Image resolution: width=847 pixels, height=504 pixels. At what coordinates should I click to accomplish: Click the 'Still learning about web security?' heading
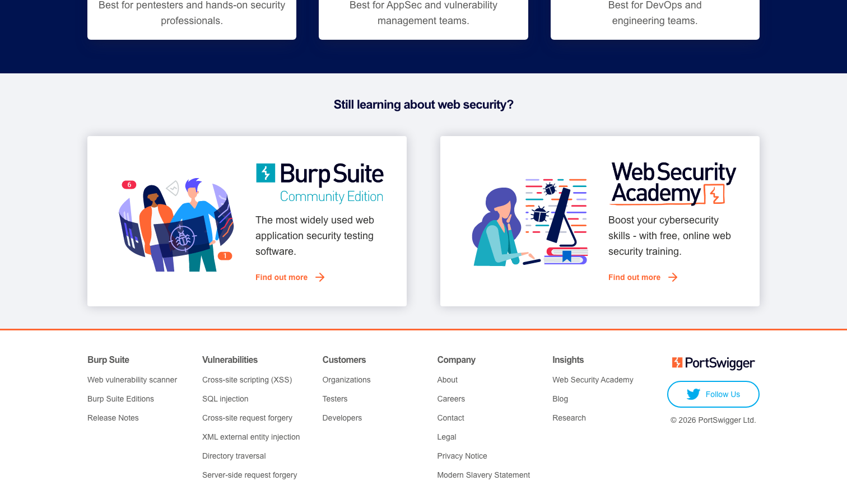424,105
